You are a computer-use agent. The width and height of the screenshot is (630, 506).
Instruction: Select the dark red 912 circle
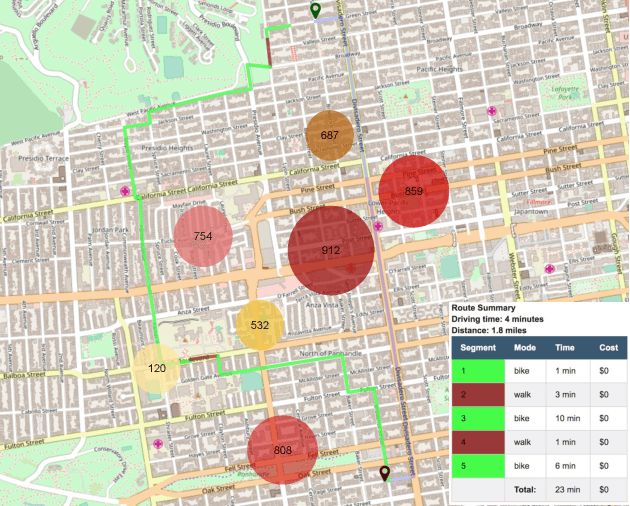[331, 251]
